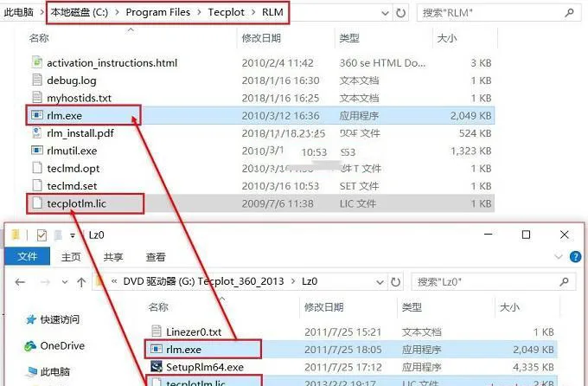The width and height of the screenshot is (588, 386).
Task: Select the rlmutil.exe application icon
Action: click(x=36, y=151)
